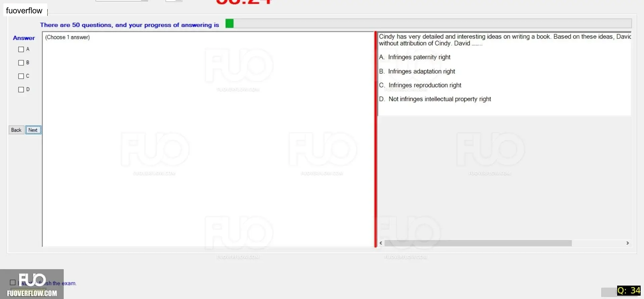Click the question text about Cindy
The height and width of the screenshot is (299, 644).
click(x=505, y=40)
